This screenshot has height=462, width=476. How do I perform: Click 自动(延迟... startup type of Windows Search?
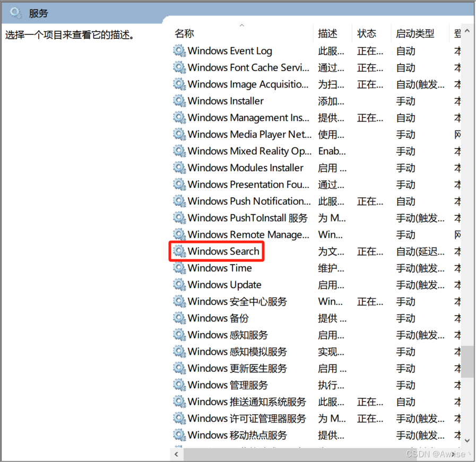click(x=420, y=251)
